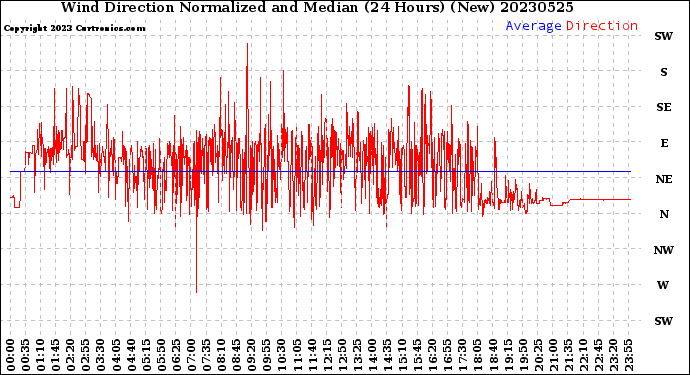Click the 17:30 time label
The image size is (690, 375).
click(x=462, y=355)
